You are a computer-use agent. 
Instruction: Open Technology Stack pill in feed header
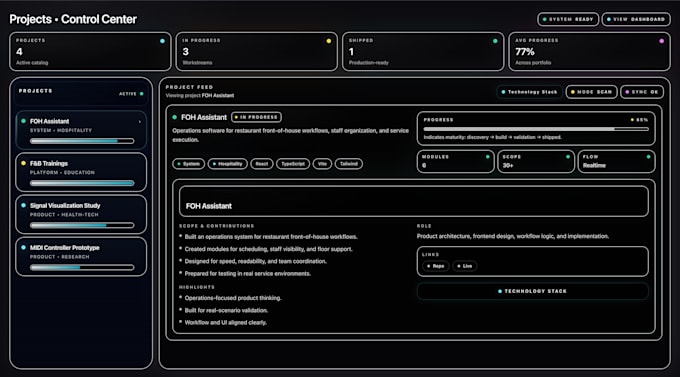529,92
